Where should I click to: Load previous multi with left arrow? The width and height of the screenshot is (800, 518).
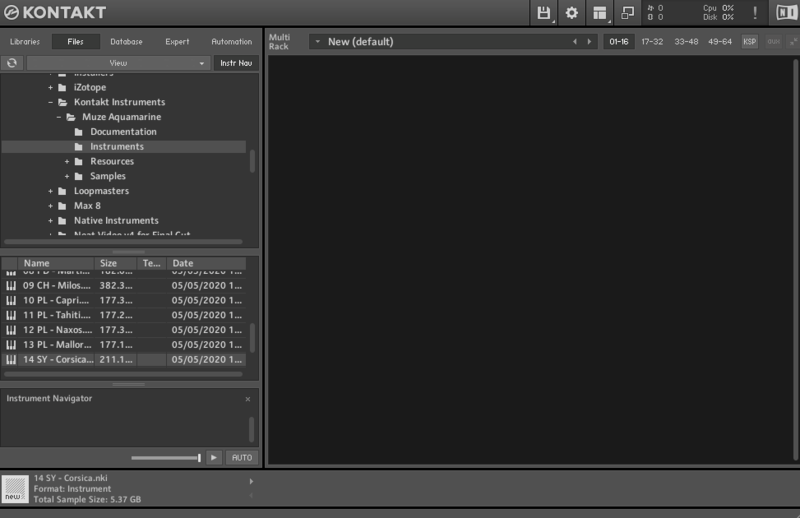tap(575, 42)
